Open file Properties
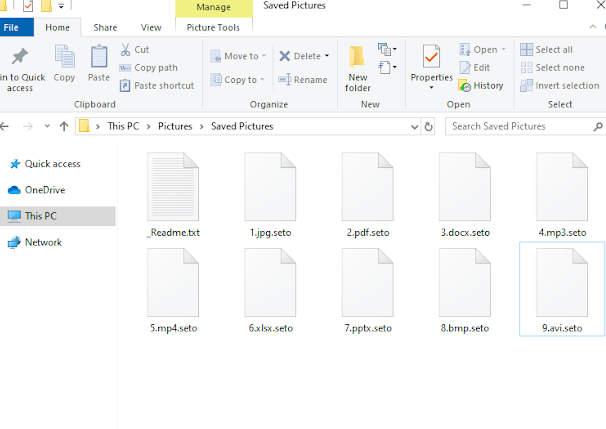Screen dimensions: 606x429 pos(431,65)
